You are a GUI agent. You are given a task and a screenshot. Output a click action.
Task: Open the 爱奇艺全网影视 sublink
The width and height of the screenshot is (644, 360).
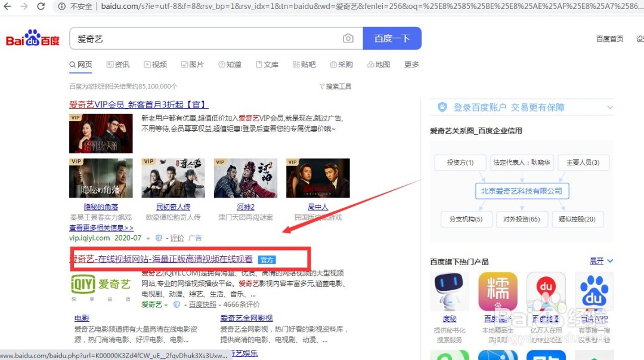click(x=246, y=318)
